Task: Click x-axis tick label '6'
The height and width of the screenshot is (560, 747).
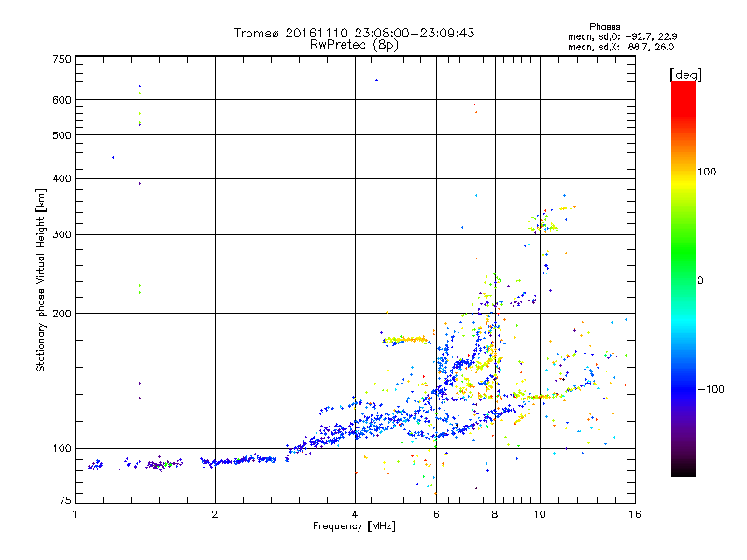Action: (436, 514)
